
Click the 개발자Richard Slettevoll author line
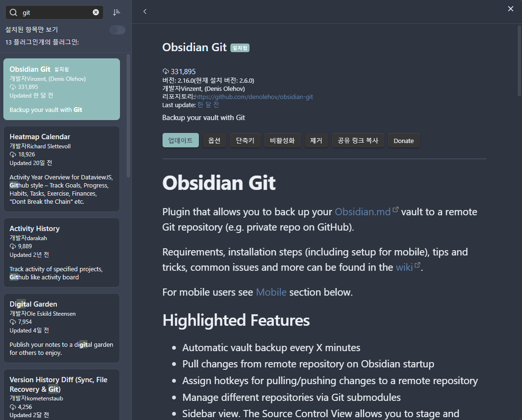(40, 146)
